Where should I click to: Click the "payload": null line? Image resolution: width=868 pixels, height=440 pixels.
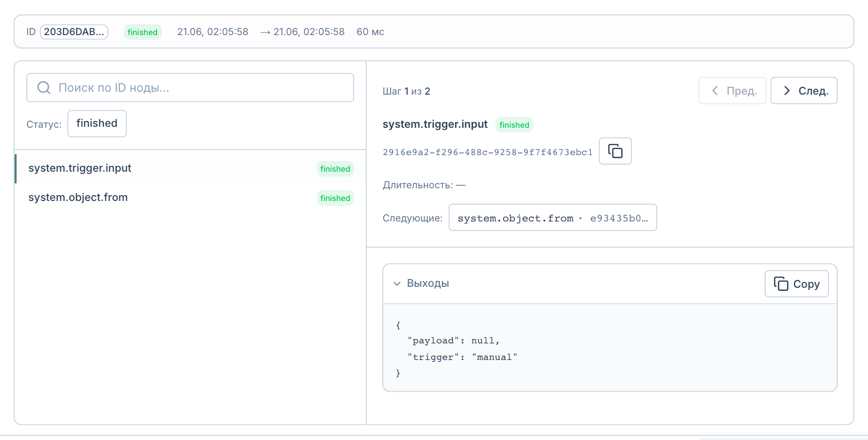454,340
